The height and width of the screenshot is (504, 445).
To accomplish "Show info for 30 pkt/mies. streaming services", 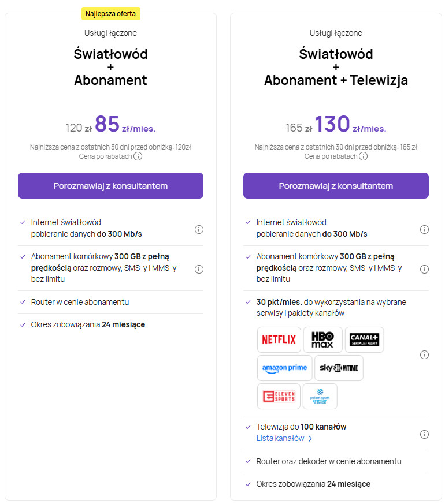I will pyautogui.click(x=424, y=354).
